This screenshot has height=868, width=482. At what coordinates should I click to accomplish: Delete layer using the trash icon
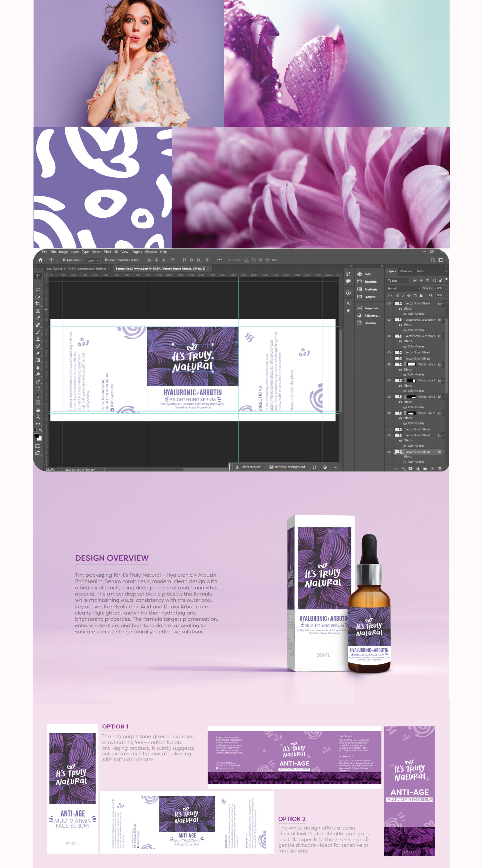(x=440, y=469)
